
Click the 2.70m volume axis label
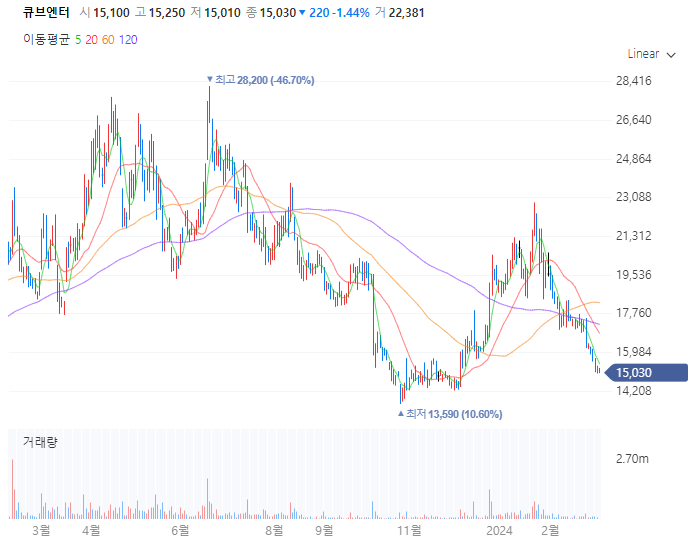632,459
